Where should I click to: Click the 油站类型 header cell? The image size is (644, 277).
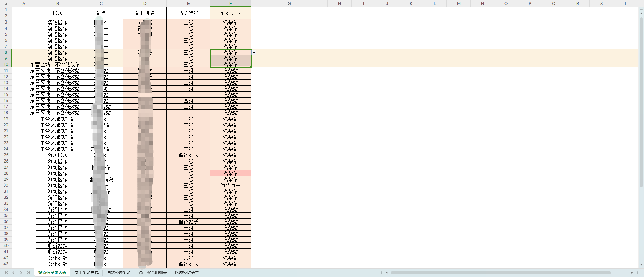pyautogui.click(x=230, y=13)
